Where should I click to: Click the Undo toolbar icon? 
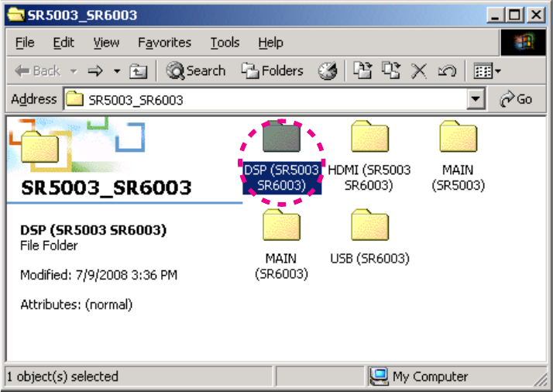[447, 71]
